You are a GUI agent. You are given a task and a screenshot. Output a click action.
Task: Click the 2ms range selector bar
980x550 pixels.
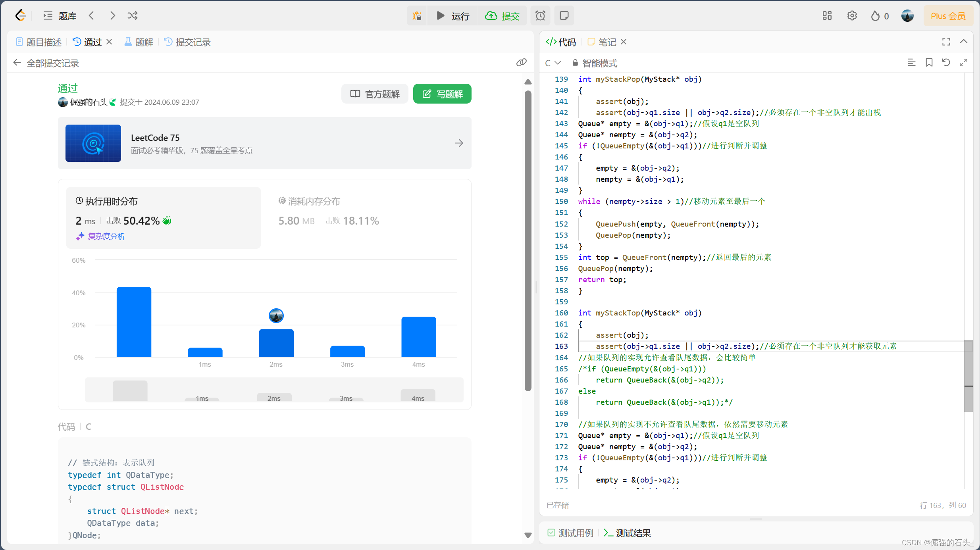tap(274, 397)
